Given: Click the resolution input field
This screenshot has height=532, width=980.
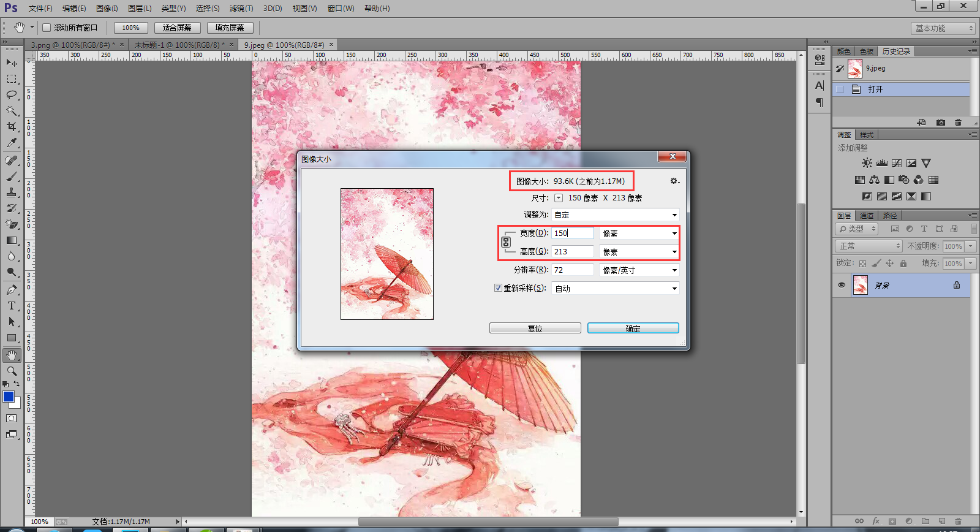Looking at the screenshot, I should click(x=573, y=270).
